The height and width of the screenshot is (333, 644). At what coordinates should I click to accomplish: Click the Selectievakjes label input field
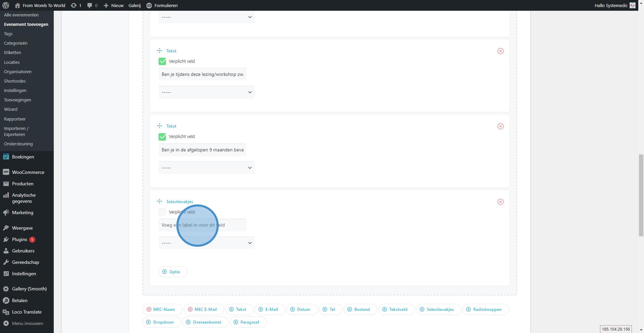click(x=202, y=225)
